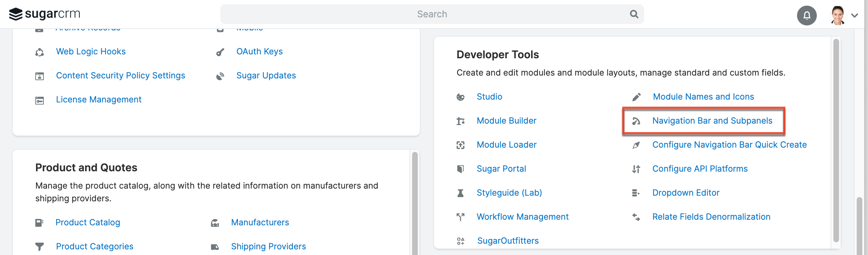868x255 pixels.
Task: Open the Sugar Portal link
Action: (501, 169)
